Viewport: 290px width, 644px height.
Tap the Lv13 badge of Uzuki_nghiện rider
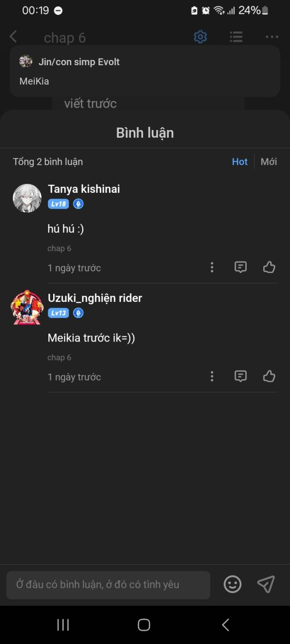coord(58,313)
